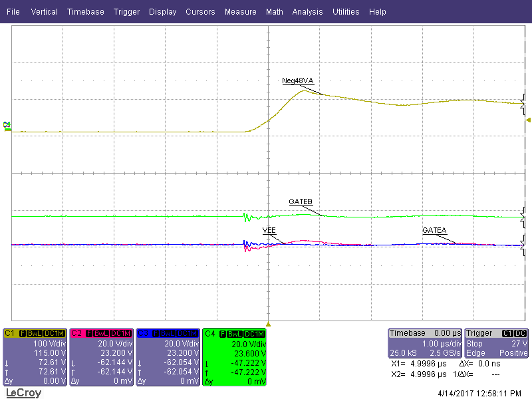Open the pink C2 channel descriptor
Screen dimensions: 532x399
102,356
